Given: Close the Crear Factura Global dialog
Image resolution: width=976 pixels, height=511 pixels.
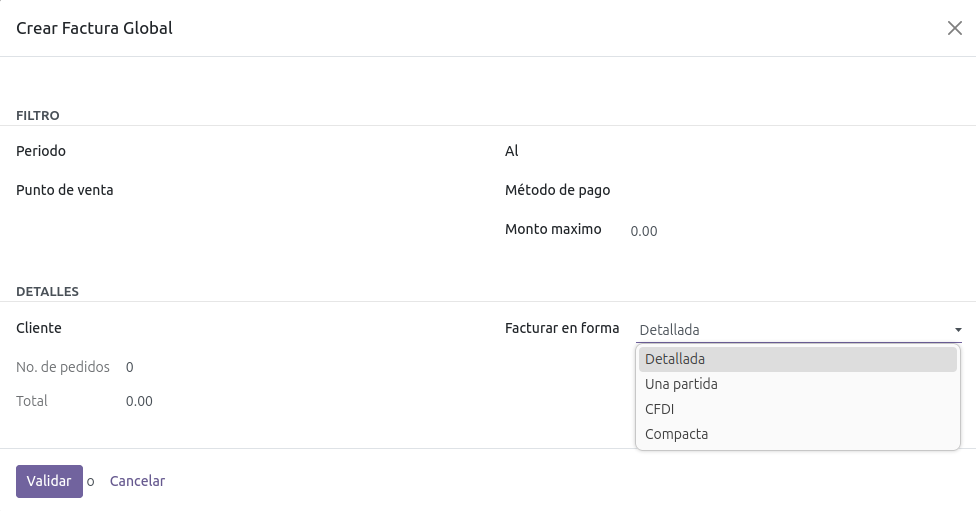Looking at the screenshot, I should (x=954, y=28).
